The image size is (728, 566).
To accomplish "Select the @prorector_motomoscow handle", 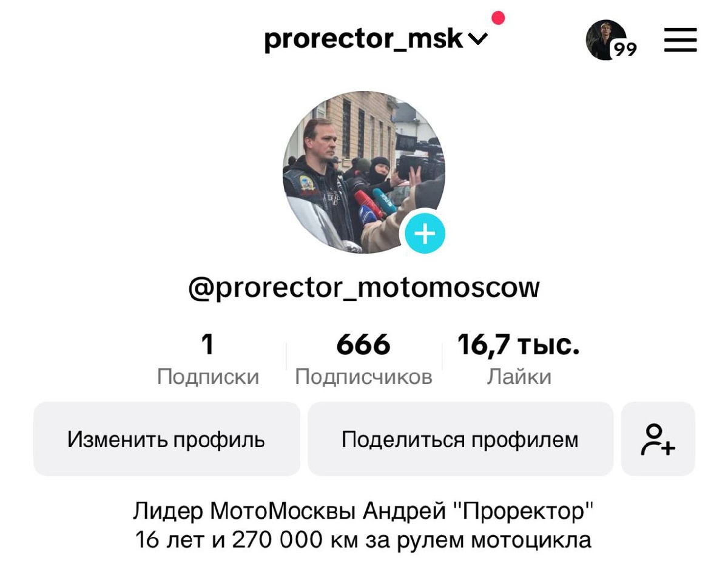I will pos(364,288).
